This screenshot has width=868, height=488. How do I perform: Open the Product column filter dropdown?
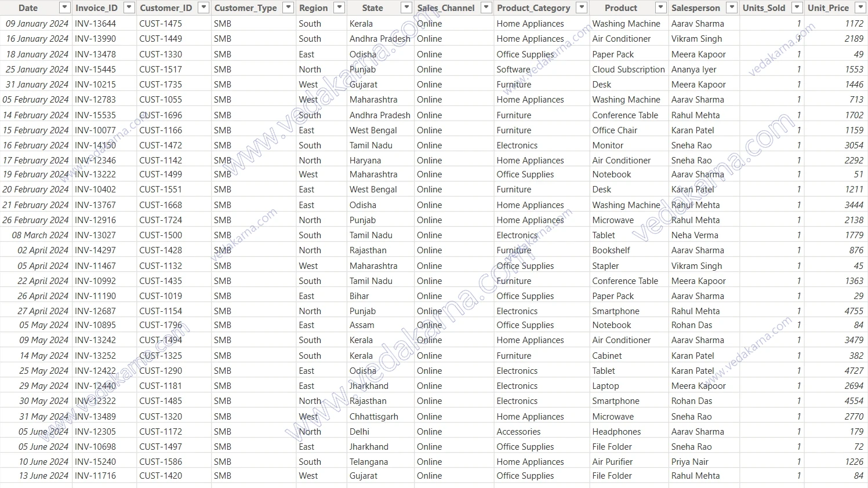(661, 8)
